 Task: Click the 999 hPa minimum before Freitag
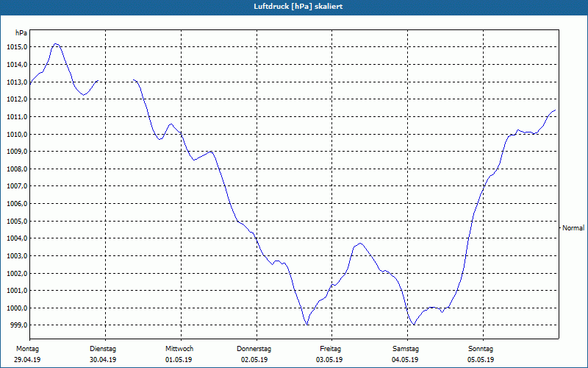coord(307,324)
